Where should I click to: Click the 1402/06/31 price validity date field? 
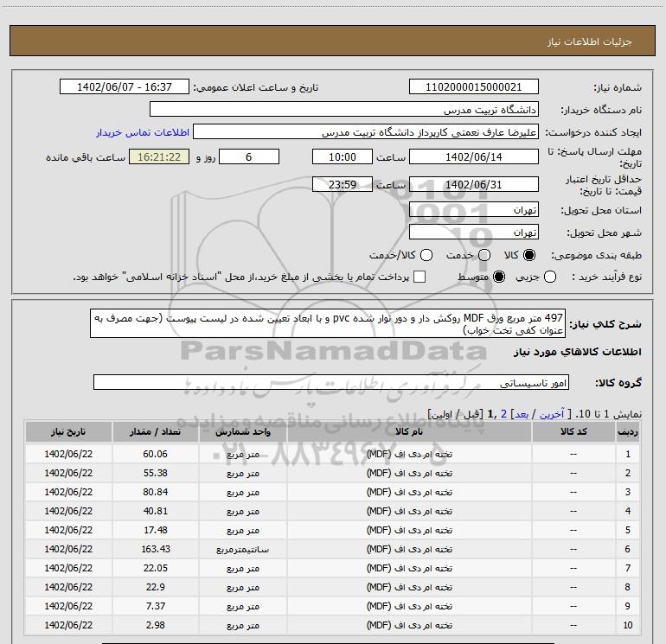(474, 184)
